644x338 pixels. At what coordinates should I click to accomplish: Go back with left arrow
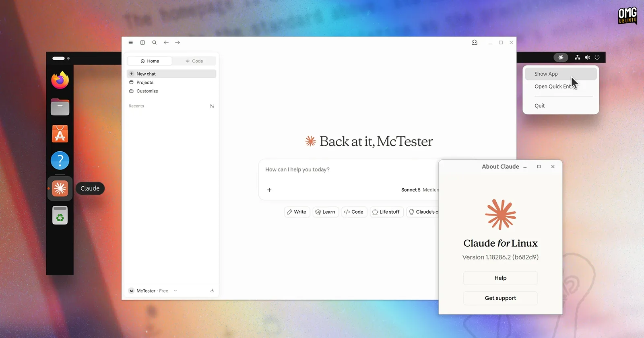166,42
